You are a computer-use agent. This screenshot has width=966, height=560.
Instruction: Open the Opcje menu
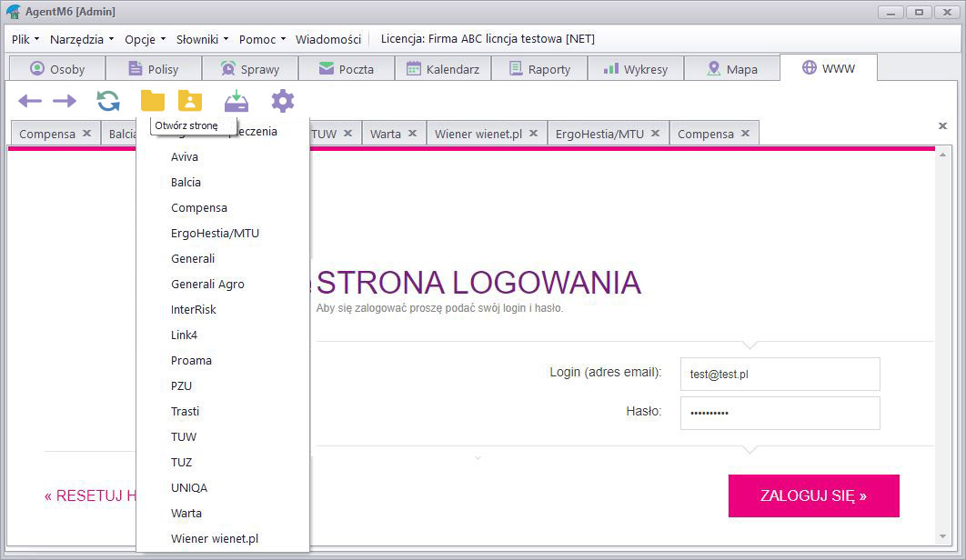click(146, 39)
